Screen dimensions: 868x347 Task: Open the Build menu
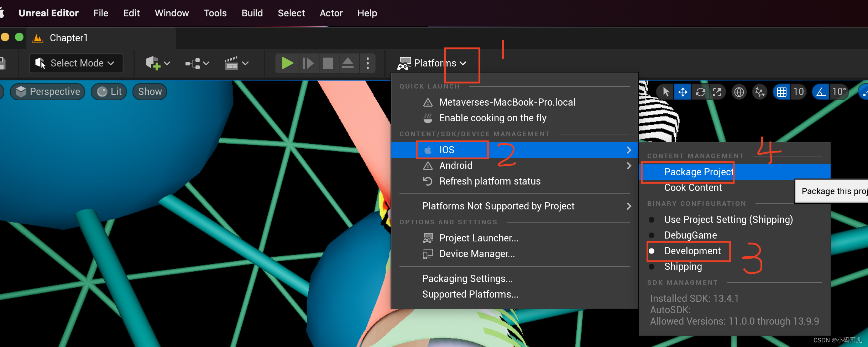(x=252, y=13)
